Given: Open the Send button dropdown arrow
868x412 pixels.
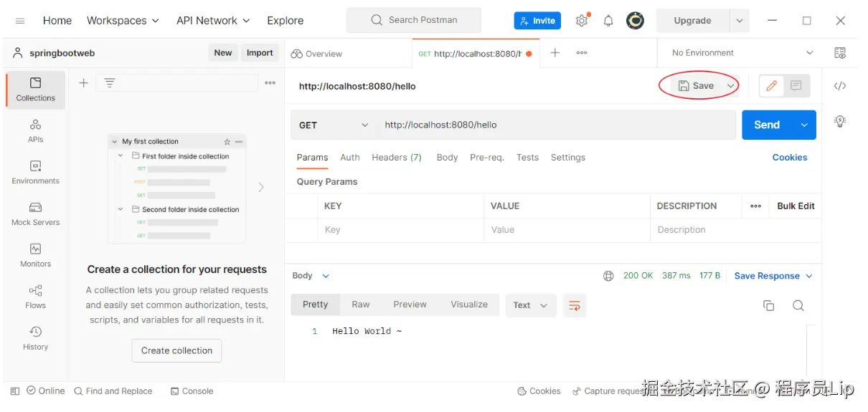Looking at the screenshot, I should (x=803, y=125).
